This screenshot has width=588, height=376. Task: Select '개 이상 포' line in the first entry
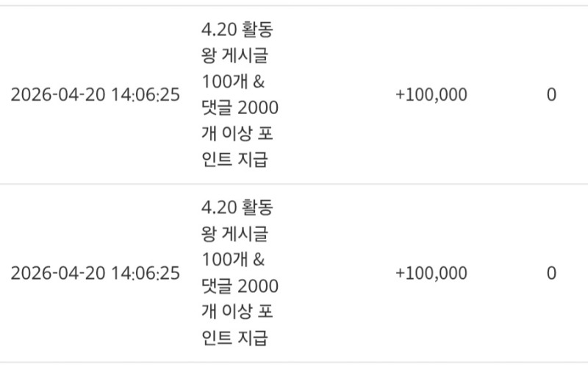coord(237,135)
